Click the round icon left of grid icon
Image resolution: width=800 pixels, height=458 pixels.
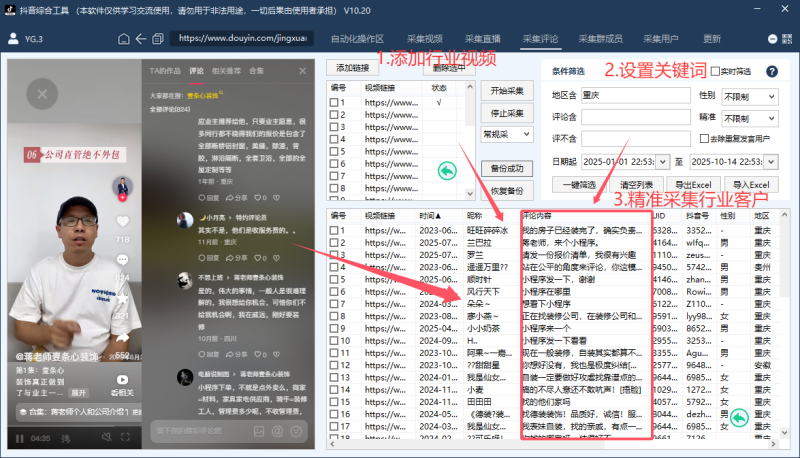pos(772,39)
